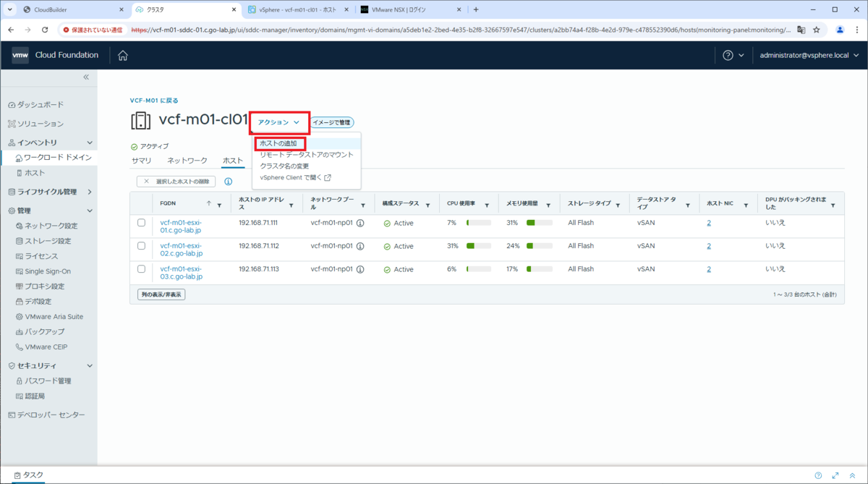Viewport: 868px width, 484px height.
Task: Collapse task panel with double-up chevron
Action: click(x=852, y=475)
